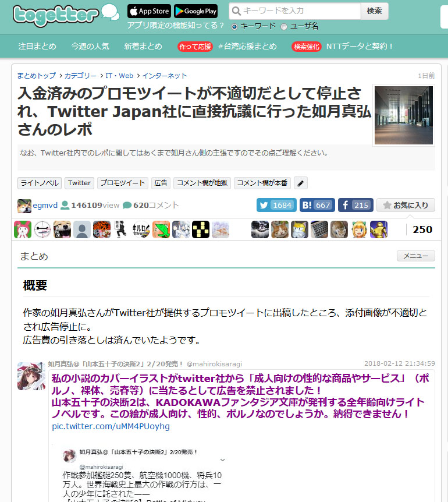448x502 pixels.
Task: Click the ライトノベル tag
Action: (x=39, y=183)
